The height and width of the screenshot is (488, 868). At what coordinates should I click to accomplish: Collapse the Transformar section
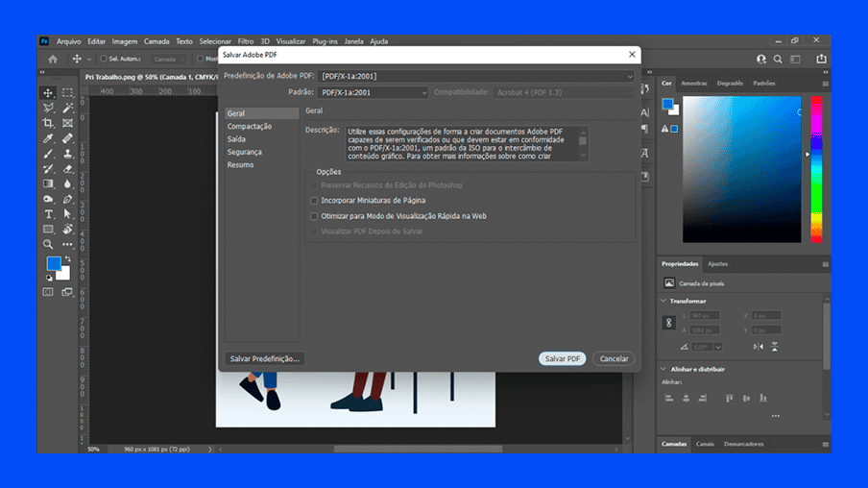point(663,301)
